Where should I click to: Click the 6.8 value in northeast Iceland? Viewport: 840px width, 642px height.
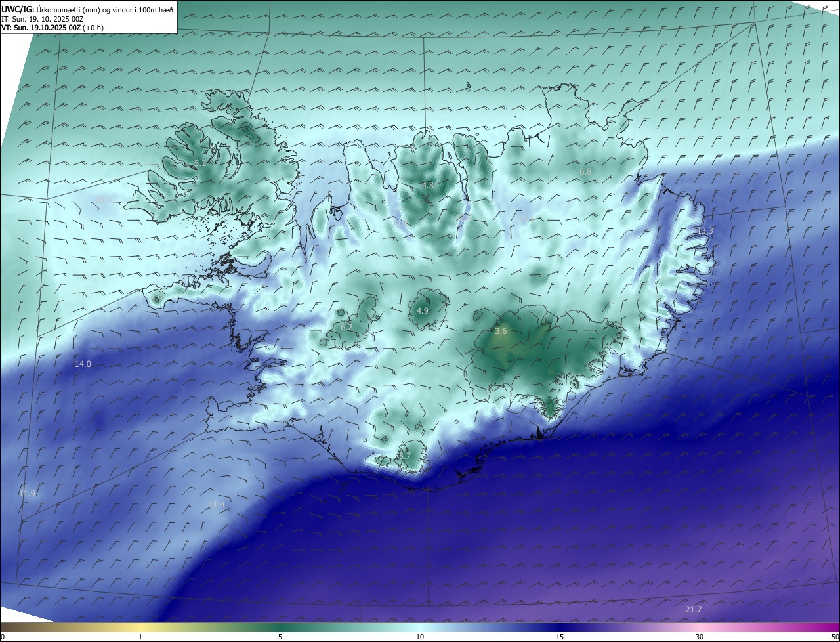pyautogui.click(x=585, y=171)
